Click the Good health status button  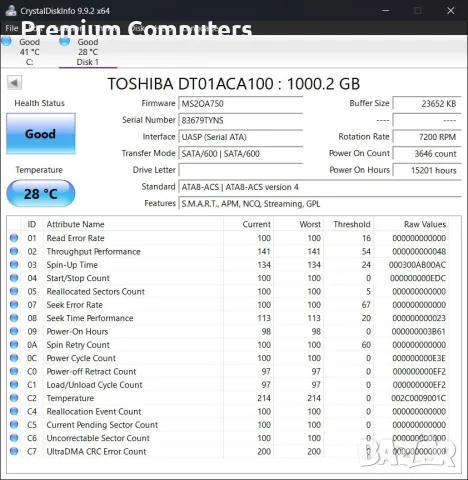pos(41,134)
